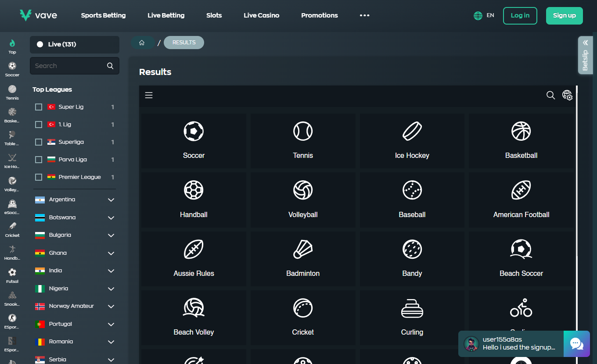Open the Handball results tile
This screenshot has height=364, width=597.
194,200
